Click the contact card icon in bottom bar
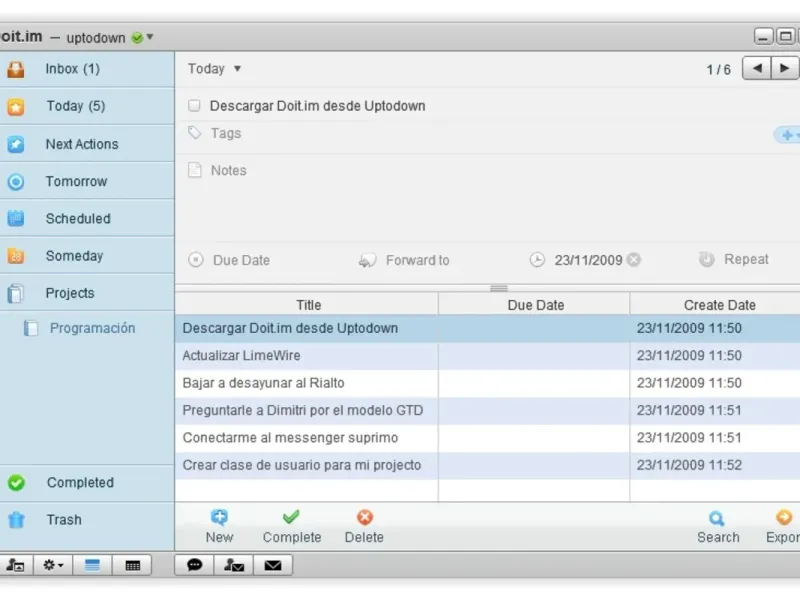This screenshot has width=800, height=600. pyautogui.click(x=15, y=565)
